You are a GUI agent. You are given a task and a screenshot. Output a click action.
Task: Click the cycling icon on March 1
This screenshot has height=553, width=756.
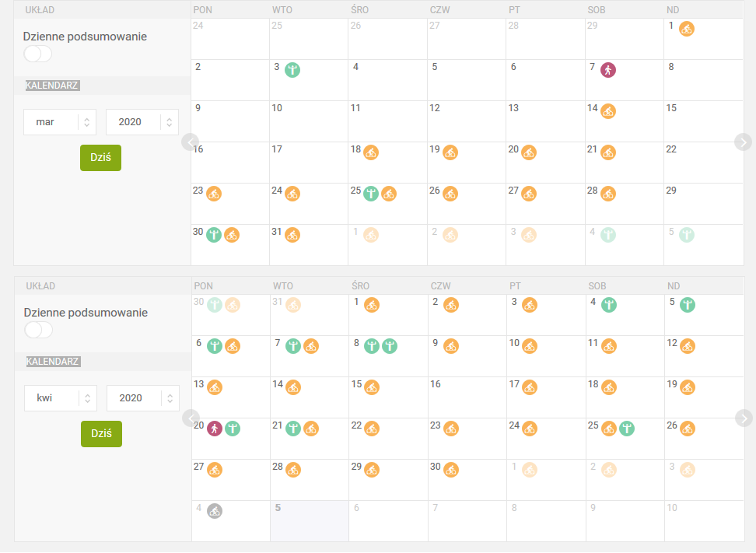pos(687,29)
